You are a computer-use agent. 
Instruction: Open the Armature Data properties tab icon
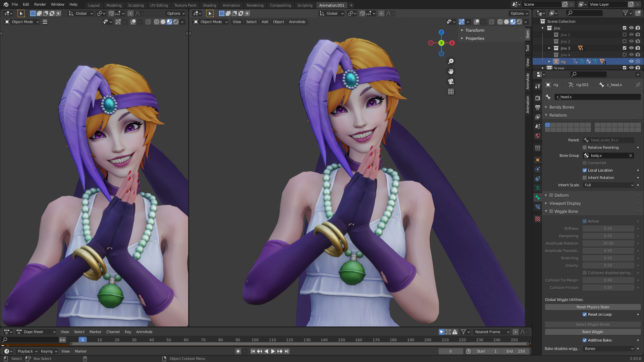tap(538, 188)
